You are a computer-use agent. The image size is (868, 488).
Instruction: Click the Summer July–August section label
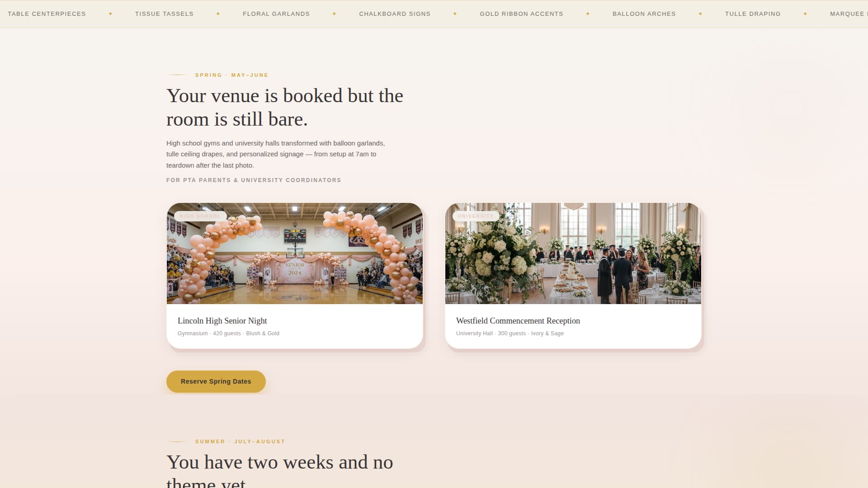[x=240, y=441]
